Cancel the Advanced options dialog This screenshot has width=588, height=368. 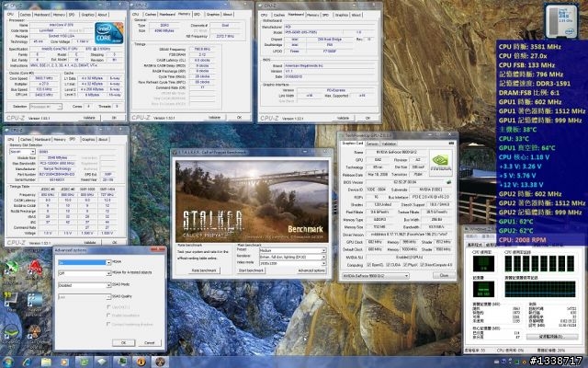click(149, 343)
